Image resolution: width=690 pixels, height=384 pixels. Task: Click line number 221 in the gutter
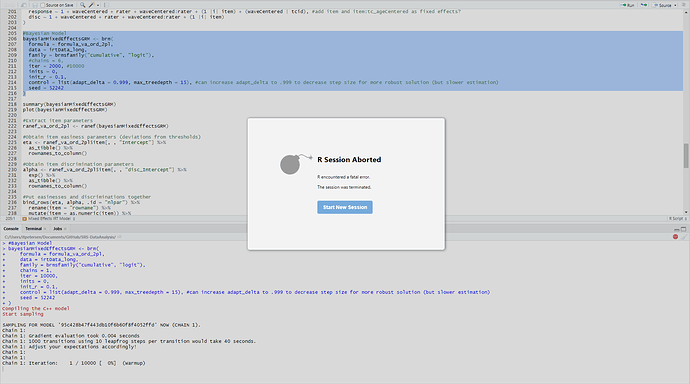(x=12, y=121)
